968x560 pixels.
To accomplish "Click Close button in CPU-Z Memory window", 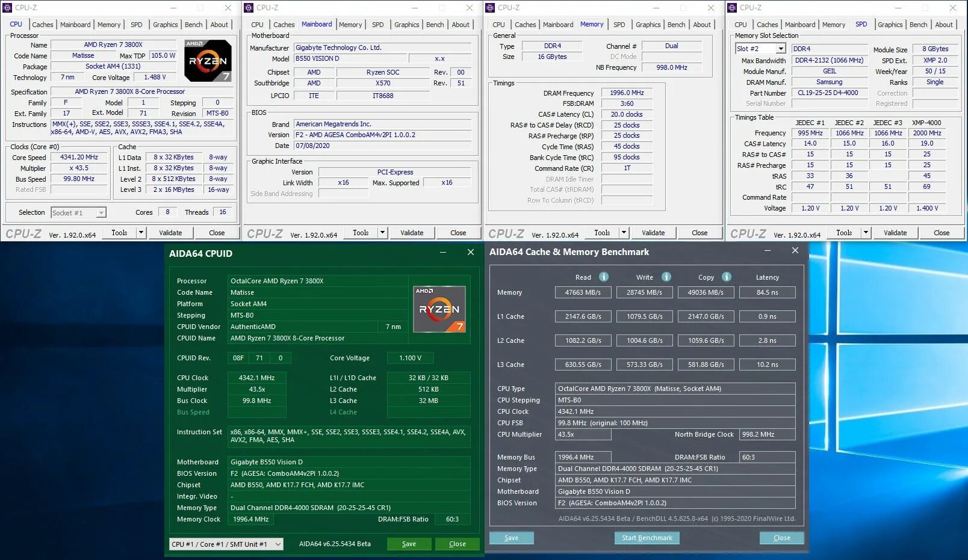I will [700, 233].
